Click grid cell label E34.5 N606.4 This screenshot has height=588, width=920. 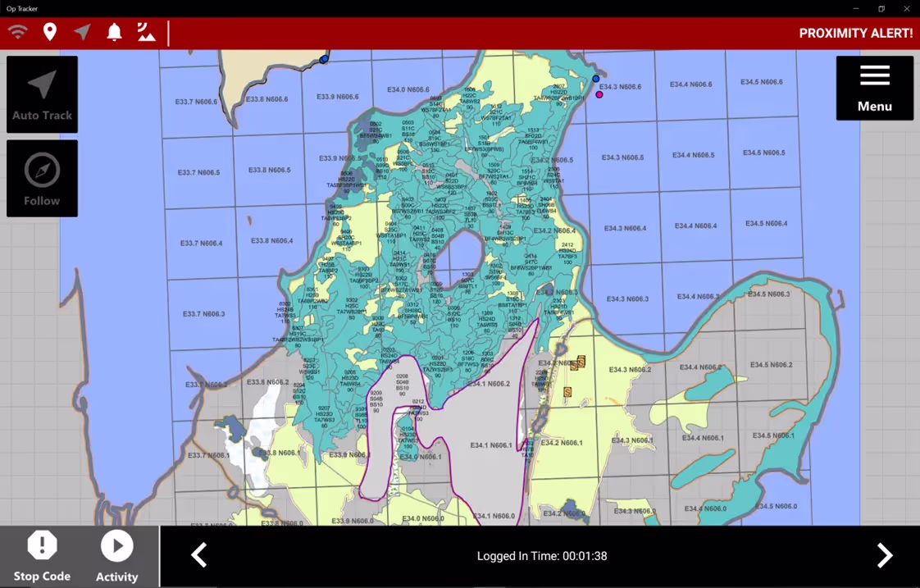tap(767, 224)
